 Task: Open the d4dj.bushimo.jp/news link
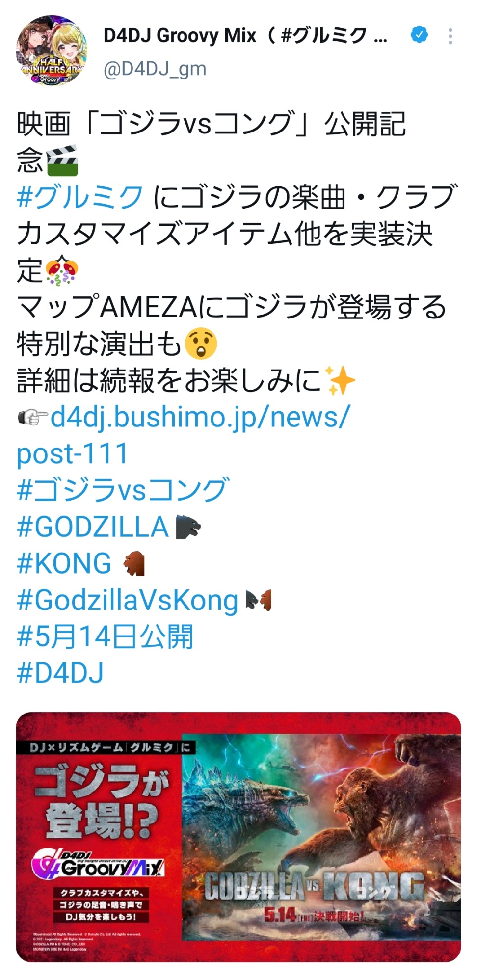(x=200, y=417)
